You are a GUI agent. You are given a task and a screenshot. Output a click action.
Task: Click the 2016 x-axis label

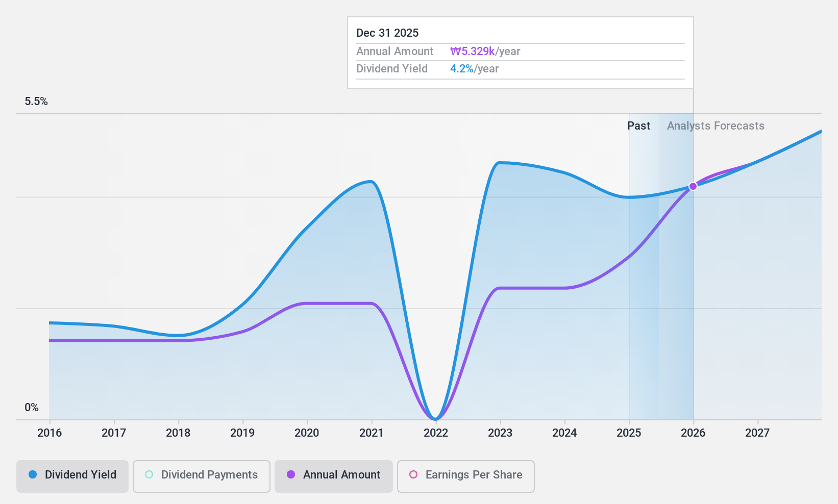(50, 433)
